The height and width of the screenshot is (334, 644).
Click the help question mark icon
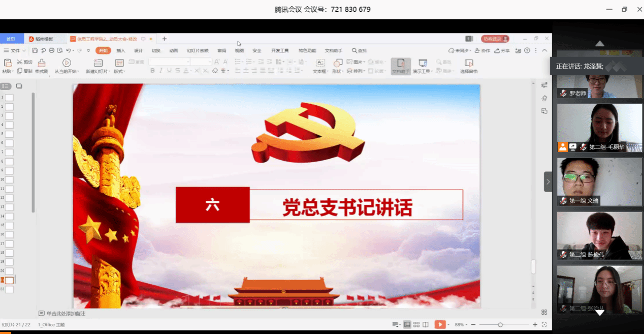pos(527,50)
